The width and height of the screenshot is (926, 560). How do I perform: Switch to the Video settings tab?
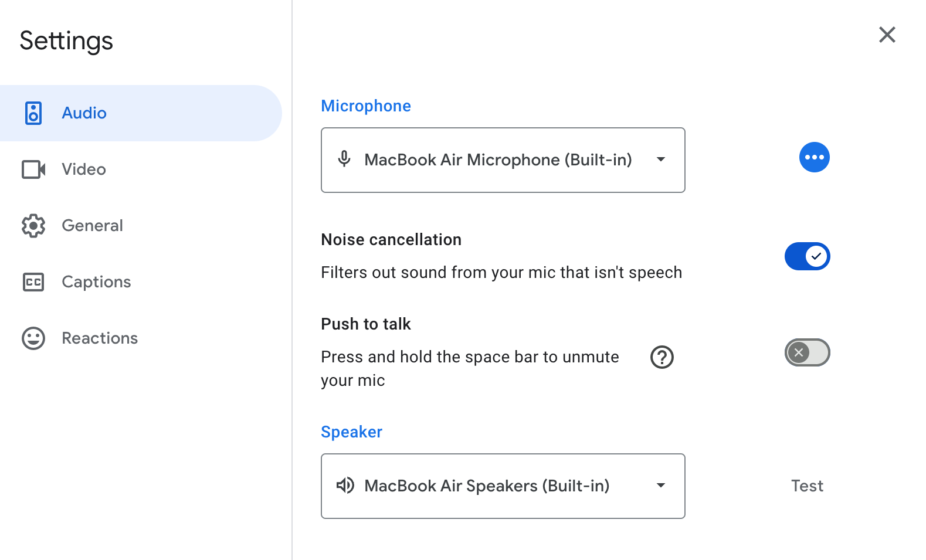click(x=141, y=169)
